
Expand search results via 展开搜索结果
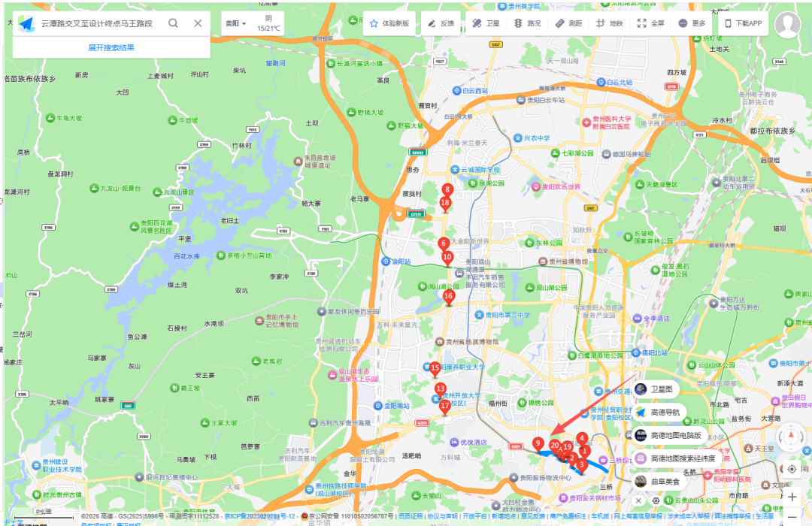[111, 47]
